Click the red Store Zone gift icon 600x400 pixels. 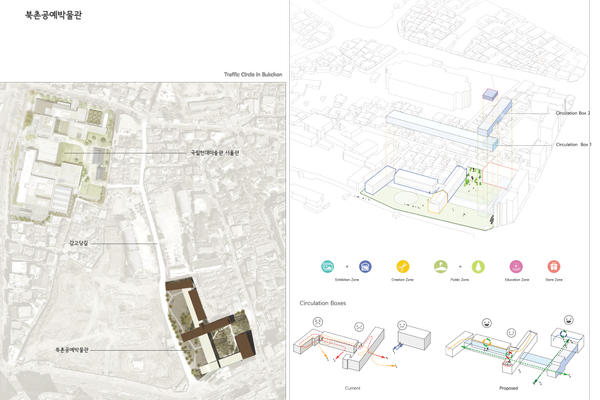click(x=553, y=267)
